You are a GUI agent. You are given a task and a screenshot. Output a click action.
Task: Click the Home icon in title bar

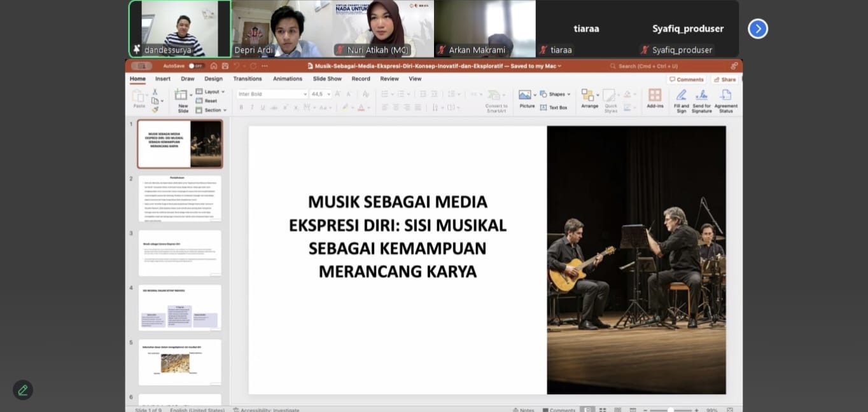click(214, 66)
